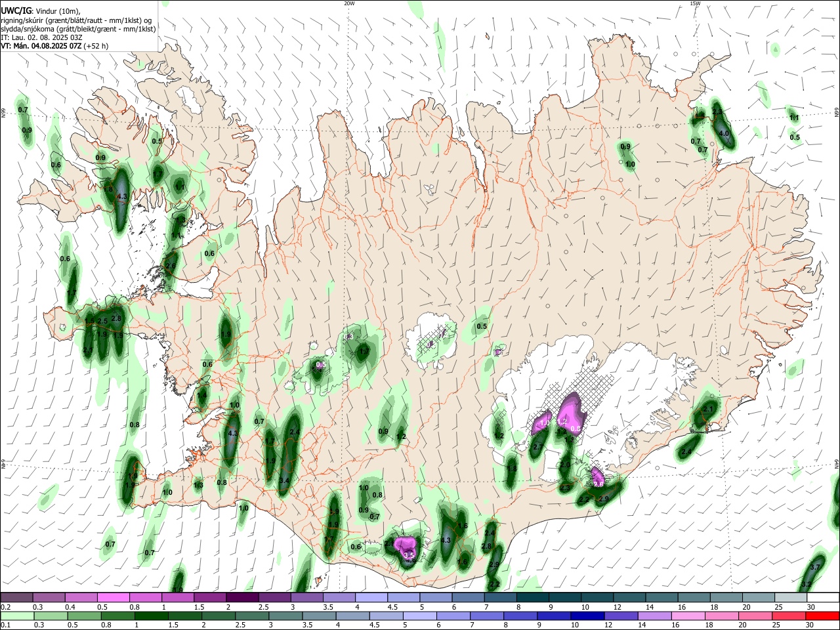Viewport: 840px width, 630px height.
Task: Click the upper legend swatch labelled 0.2
Action: pyautogui.click(x=16, y=598)
